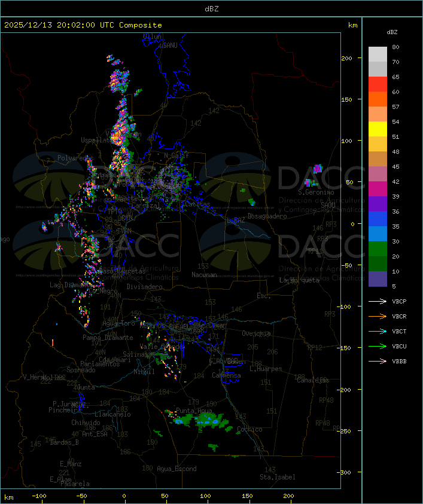Viewport: 423px width, 504px height.
Task: Click the '80' value on the color scale
Action: click(395, 47)
